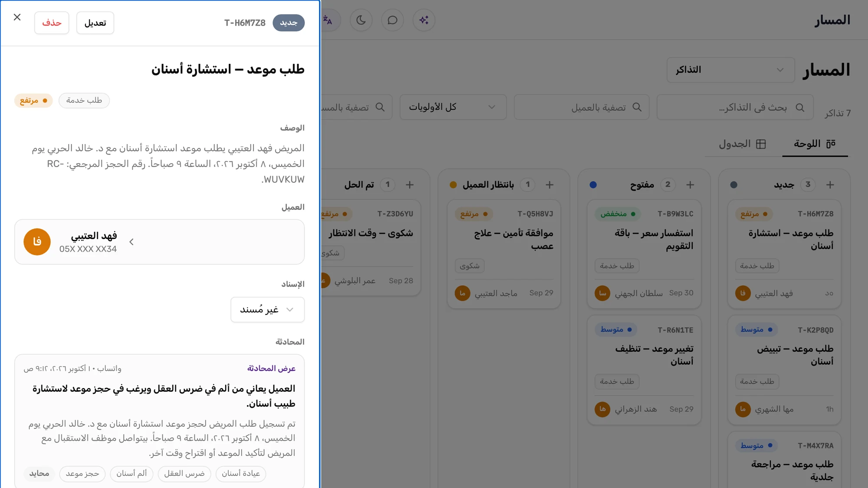Image resolution: width=868 pixels, height=488 pixels.
Task: Open the AI sparkle assistant icon
Action: [424, 20]
